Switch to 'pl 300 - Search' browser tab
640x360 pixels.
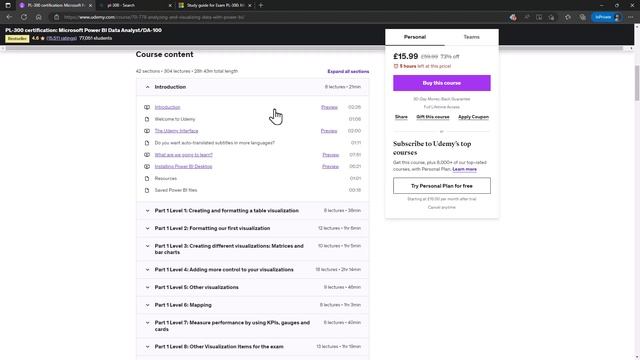click(x=135, y=6)
